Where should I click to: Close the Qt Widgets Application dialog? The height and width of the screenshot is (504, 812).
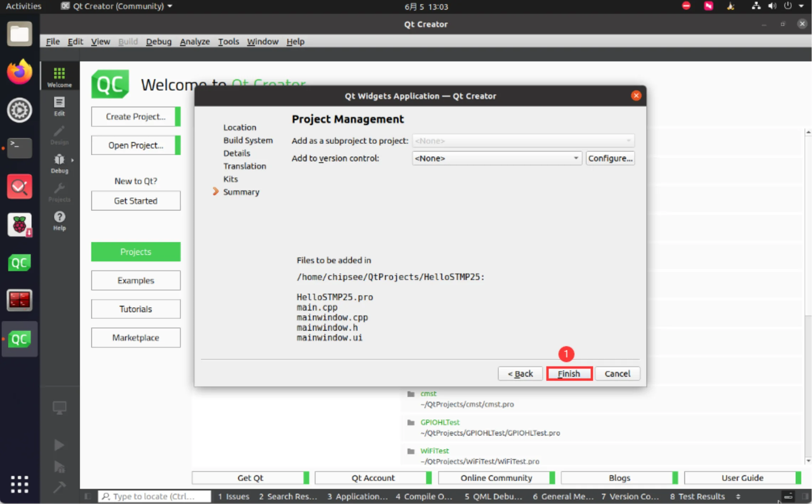click(636, 95)
